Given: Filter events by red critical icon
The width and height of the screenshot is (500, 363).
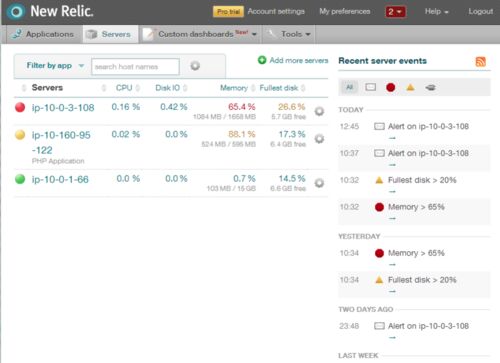Looking at the screenshot, I should click(x=390, y=87).
